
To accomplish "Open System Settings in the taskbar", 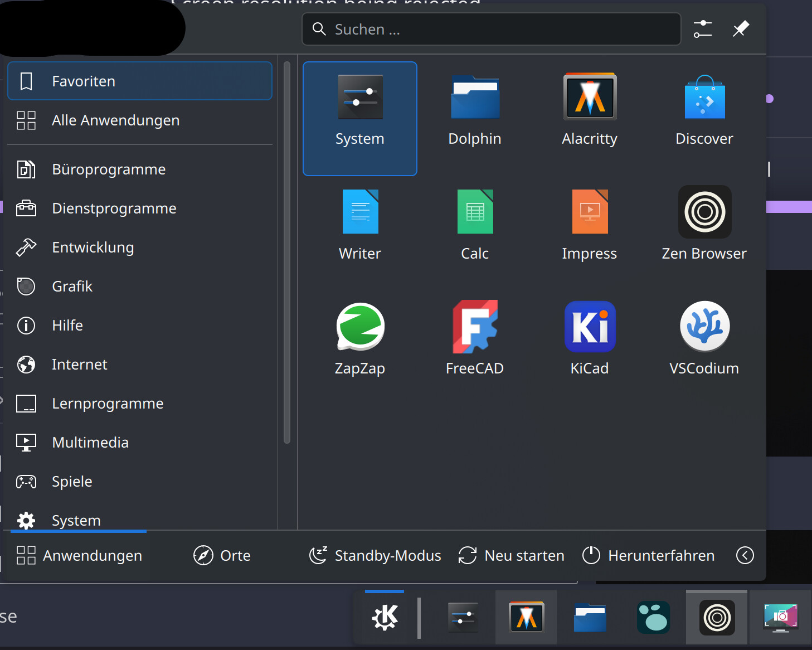I will pyautogui.click(x=463, y=617).
